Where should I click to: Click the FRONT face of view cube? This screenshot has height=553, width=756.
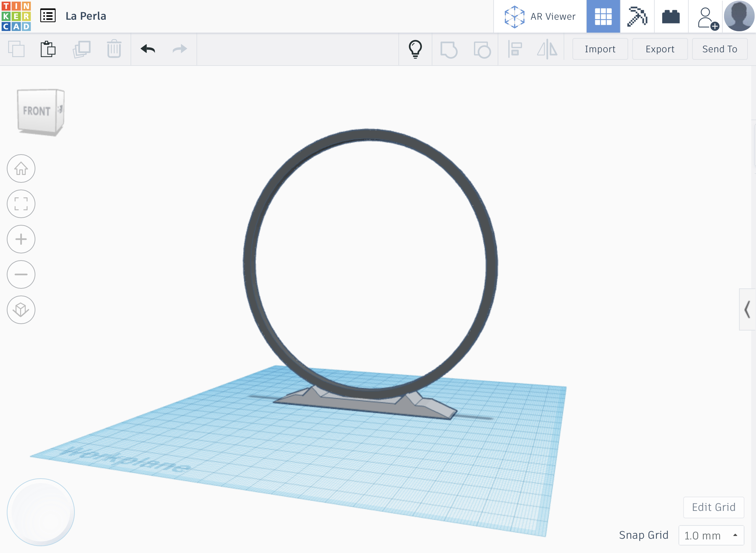pos(37,111)
